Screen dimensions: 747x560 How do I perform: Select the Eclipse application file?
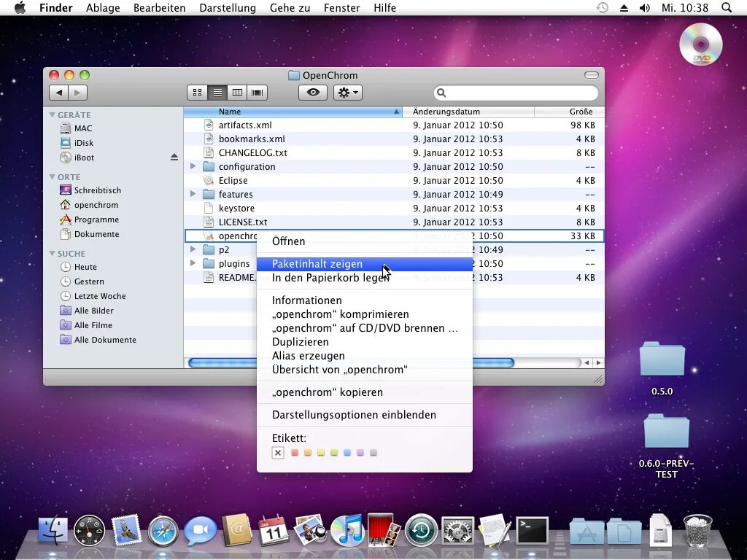[394, 180]
